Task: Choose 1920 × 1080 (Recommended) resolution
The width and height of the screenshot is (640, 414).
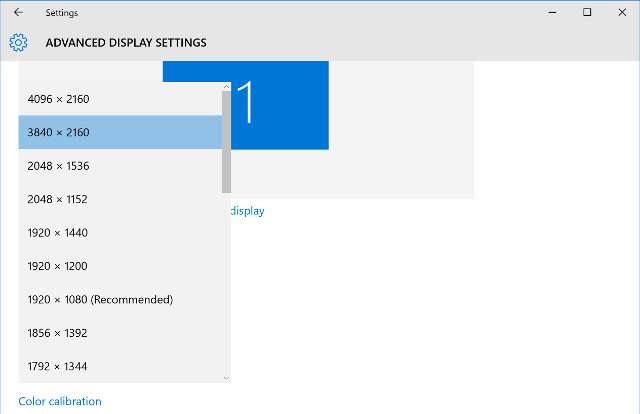Action: 120,300
